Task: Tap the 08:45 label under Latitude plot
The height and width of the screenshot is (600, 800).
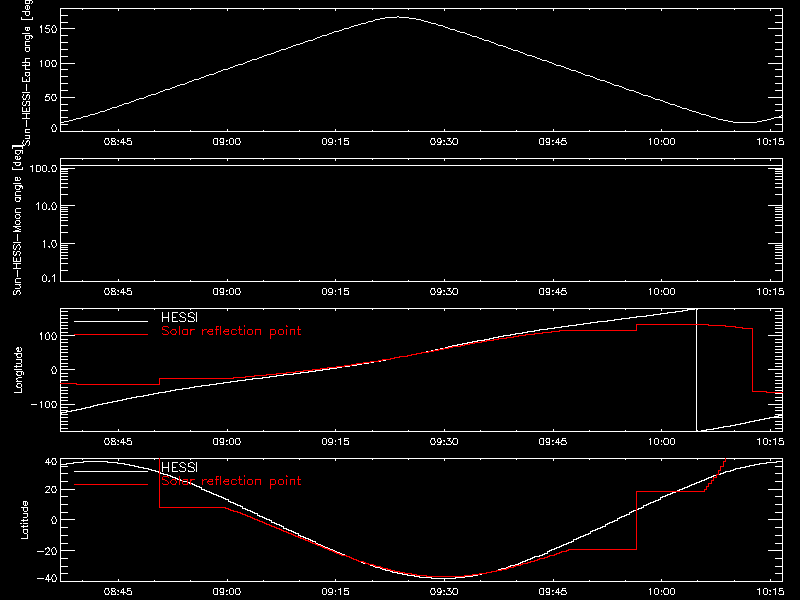Action: pos(118,592)
